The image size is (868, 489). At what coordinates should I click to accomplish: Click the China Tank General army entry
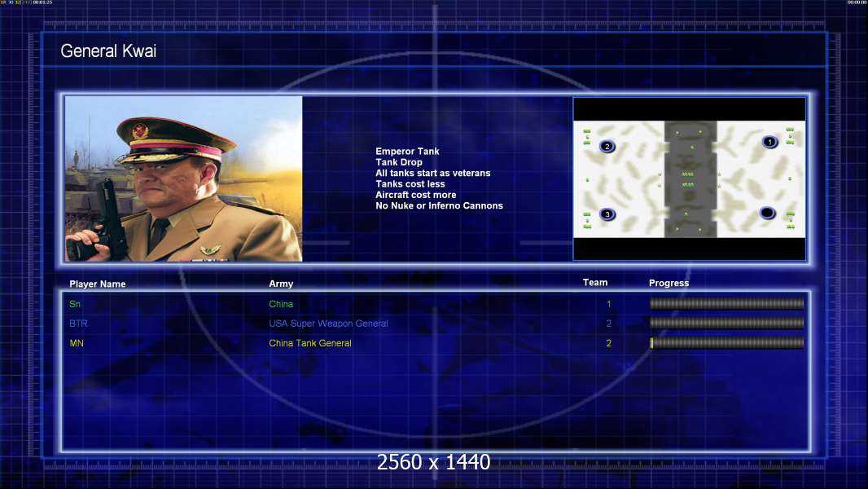coord(310,343)
